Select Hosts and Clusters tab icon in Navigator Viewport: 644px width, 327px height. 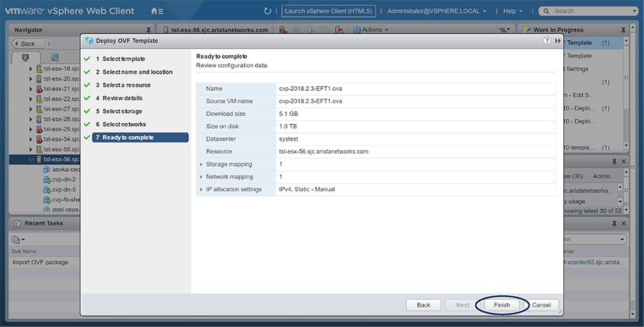[26, 57]
